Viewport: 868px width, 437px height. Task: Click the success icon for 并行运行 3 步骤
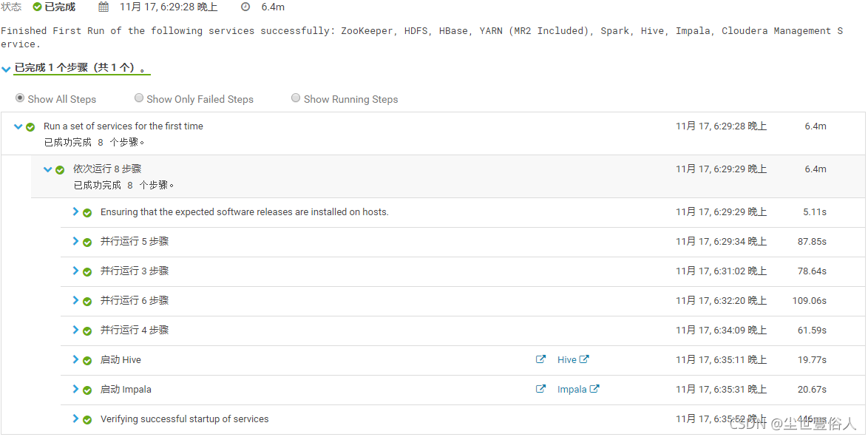87,272
